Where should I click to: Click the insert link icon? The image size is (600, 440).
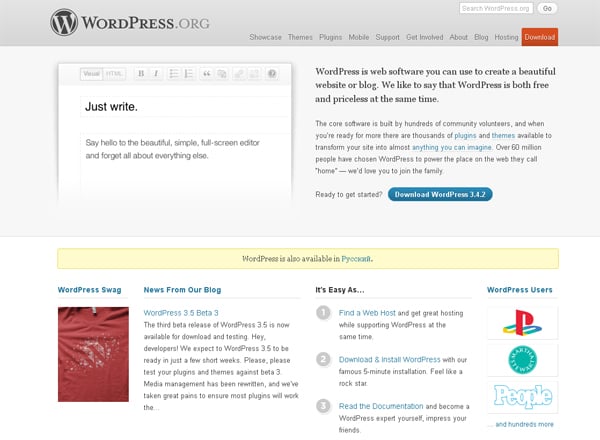click(x=239, y=73)
